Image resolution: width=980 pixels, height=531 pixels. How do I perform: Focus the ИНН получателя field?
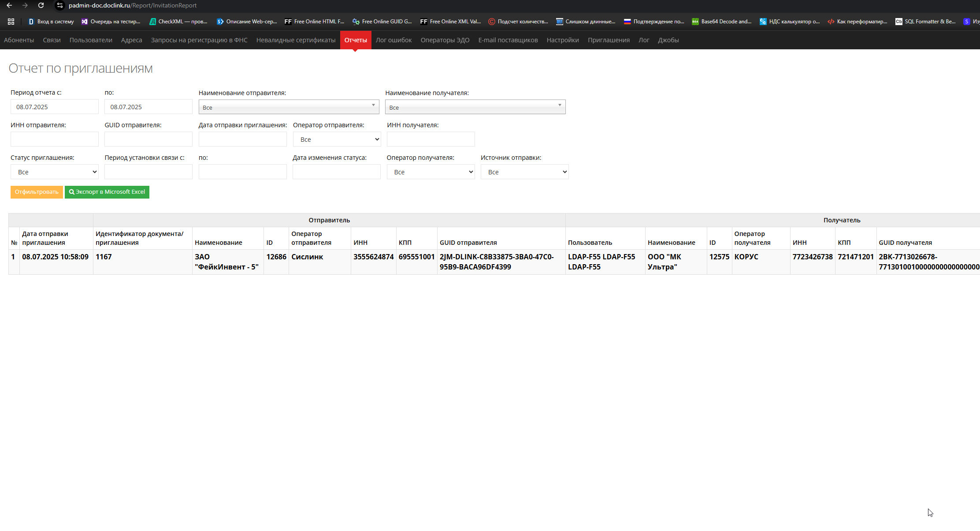click(431, 140)
